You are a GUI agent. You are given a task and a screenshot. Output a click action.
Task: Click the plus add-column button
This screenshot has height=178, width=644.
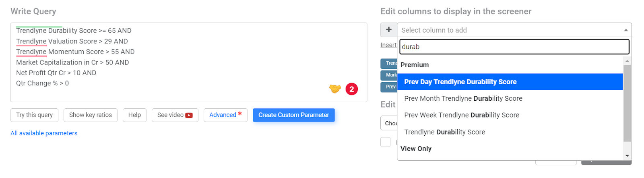[389, 30]
